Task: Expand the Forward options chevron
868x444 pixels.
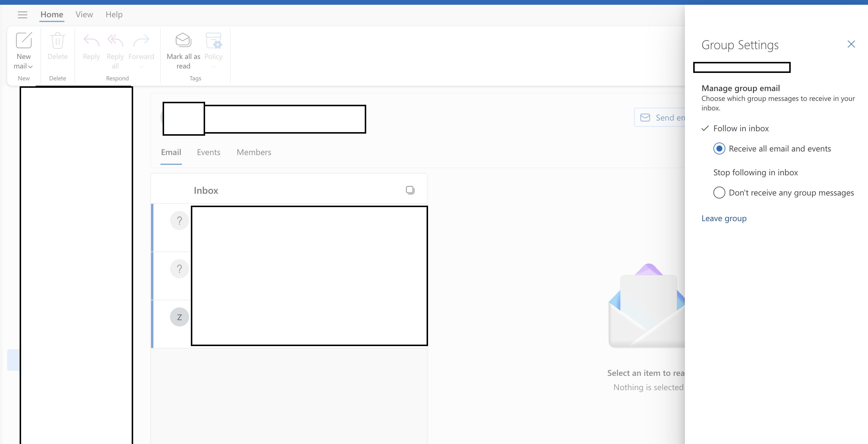Action: pyautogui.click(x=141, y=67)
